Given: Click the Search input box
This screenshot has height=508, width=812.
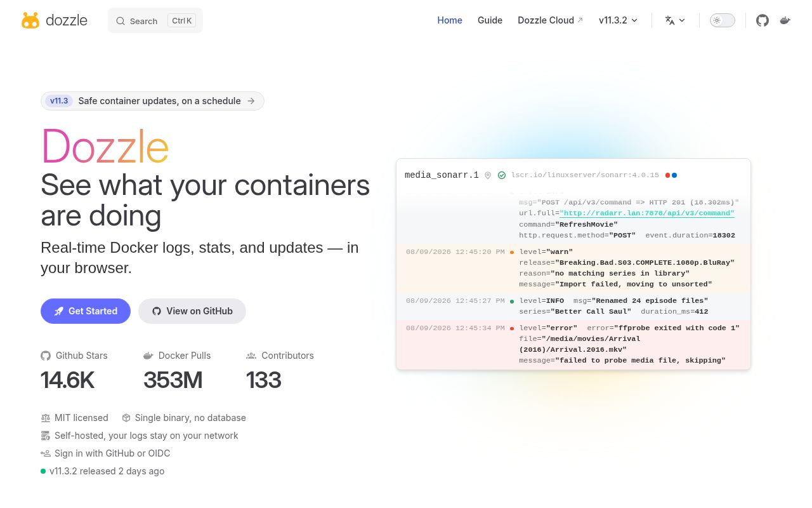Looking at the screenshot, I should pyautogui.click(x=155, y=20).
